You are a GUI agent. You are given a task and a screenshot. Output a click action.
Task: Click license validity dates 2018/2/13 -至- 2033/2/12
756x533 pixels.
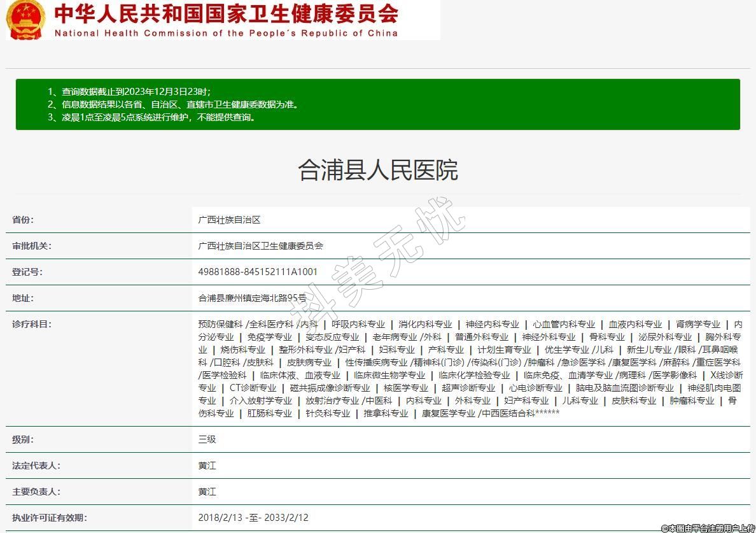point(253,518)
